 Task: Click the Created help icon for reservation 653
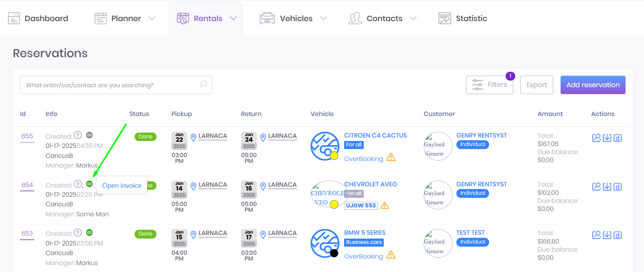[78, 233]
